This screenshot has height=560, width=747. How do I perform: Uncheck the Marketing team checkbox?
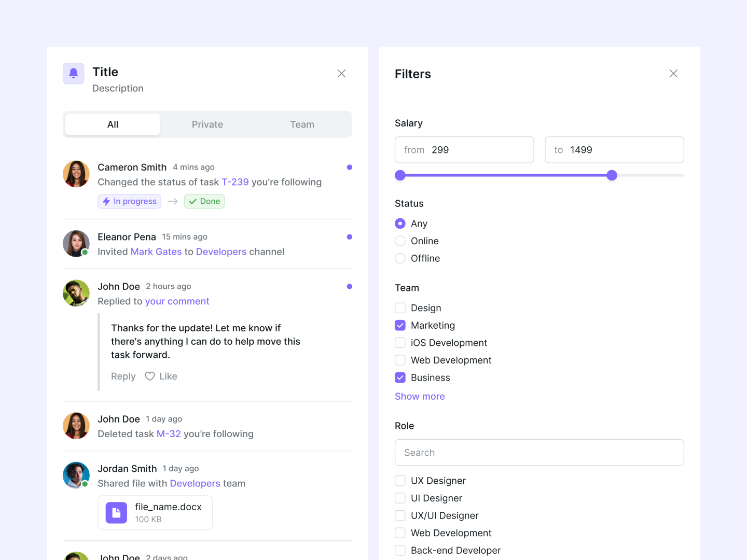(x=400, y=325)
